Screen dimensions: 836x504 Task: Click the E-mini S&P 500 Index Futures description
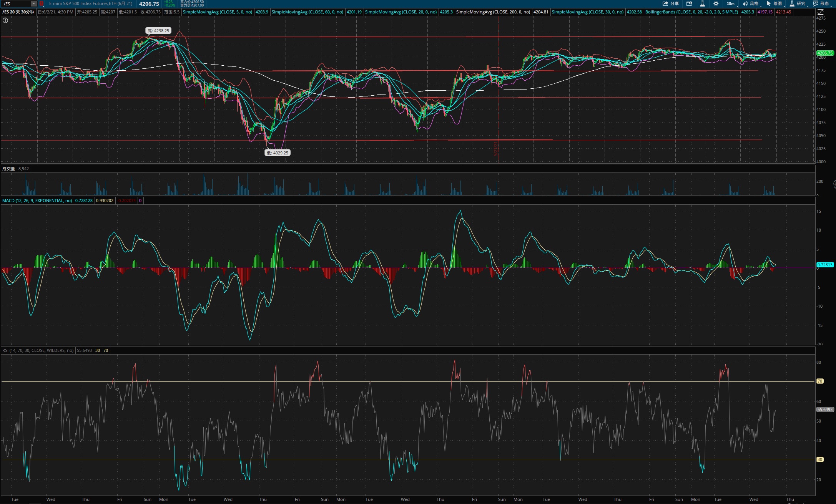click(91, 3)
